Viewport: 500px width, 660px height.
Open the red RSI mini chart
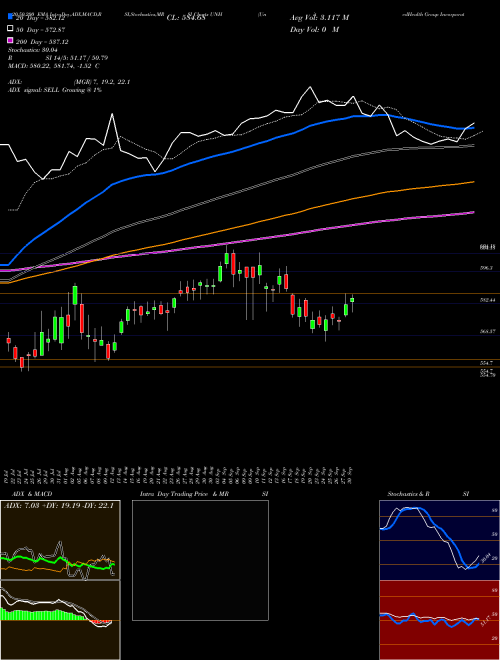439,620
